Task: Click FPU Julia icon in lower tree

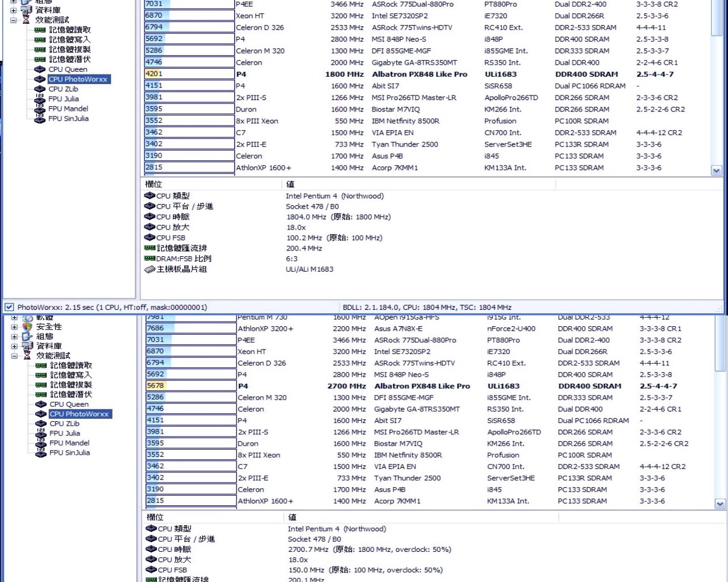Action: point(41,433)
